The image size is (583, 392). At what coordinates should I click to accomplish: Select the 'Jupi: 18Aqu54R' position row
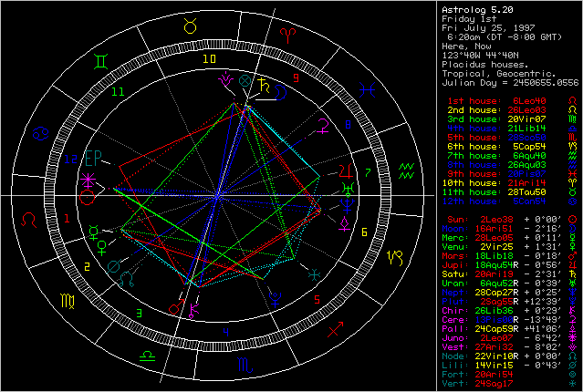coord(510,265)
